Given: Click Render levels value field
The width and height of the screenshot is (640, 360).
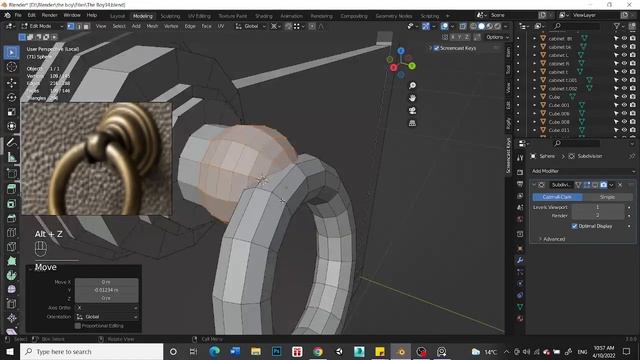Looking at the screenshot, I should pos(598,216).
